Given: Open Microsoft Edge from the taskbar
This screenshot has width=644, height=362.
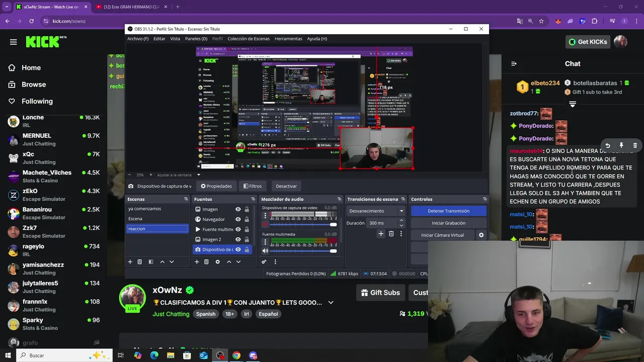Looking at the screenshot, I should pyautogui.click(x=154, y=355).
